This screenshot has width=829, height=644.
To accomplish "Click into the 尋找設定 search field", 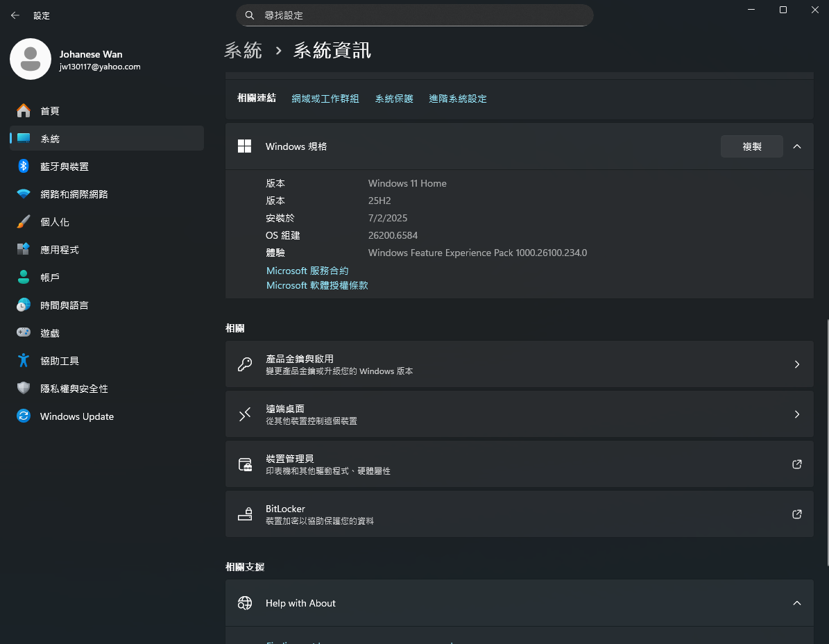I will point(415,15).
